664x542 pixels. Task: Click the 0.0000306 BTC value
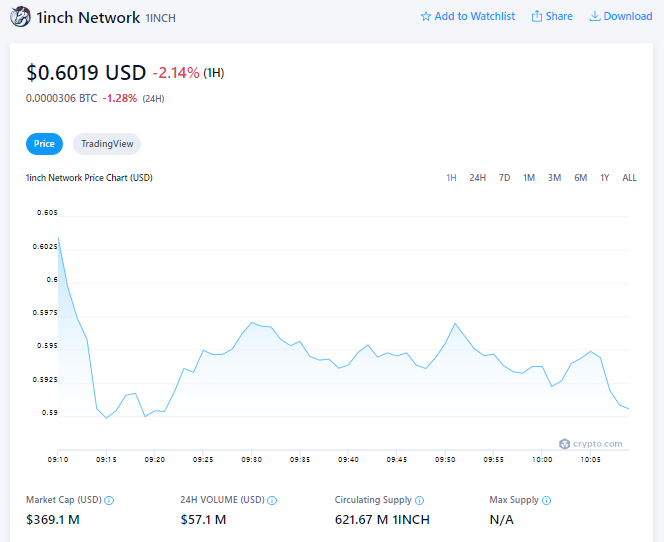click(61, 98)
